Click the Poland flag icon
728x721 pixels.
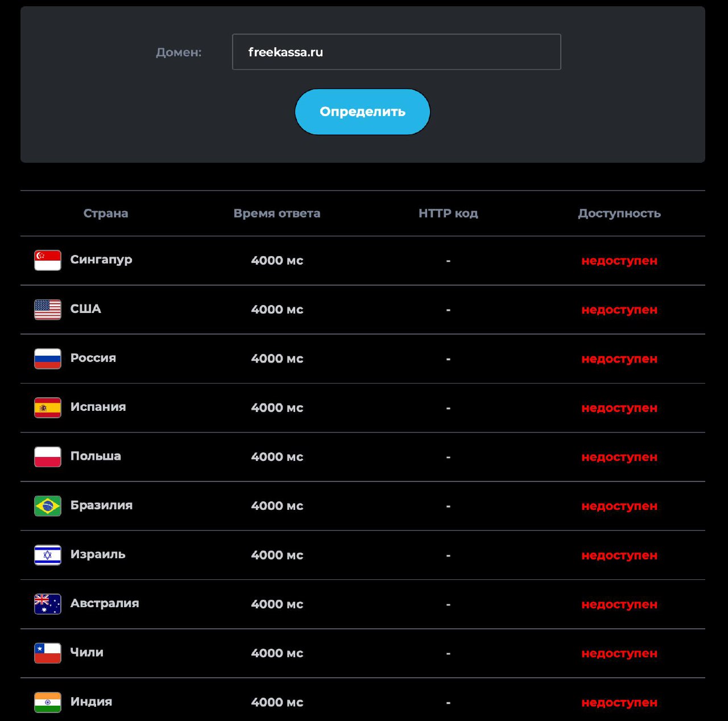(47, 456)
